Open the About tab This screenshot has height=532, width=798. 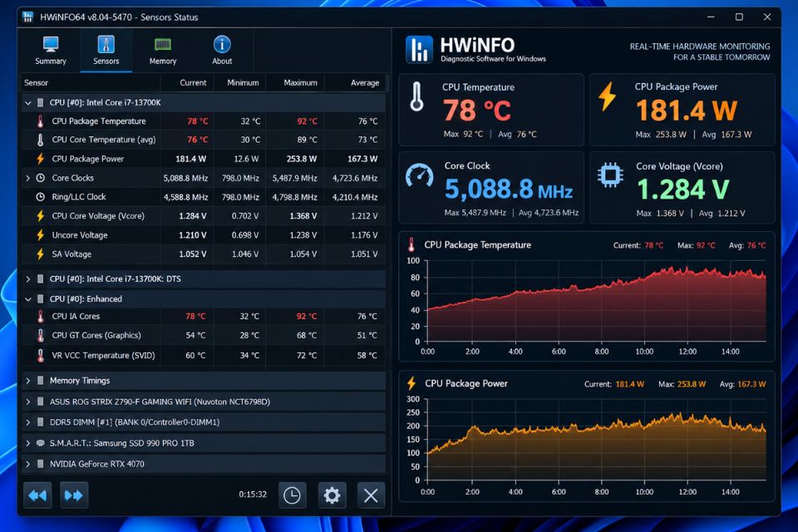click(x=222, y=51)
